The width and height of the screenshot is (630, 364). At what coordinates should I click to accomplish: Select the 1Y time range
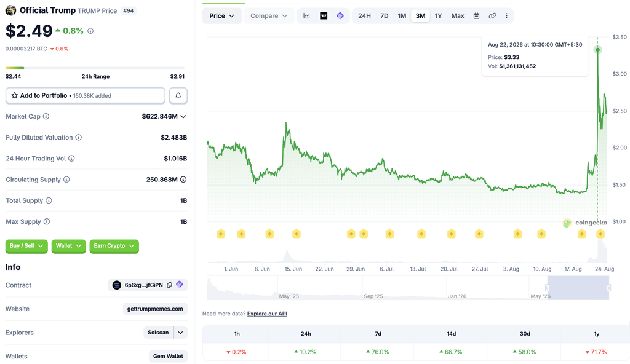438,15
